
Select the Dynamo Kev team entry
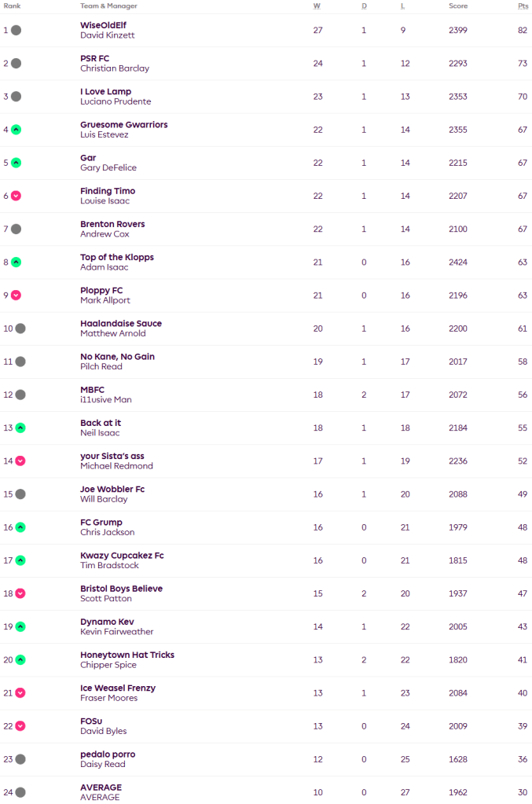107,622
